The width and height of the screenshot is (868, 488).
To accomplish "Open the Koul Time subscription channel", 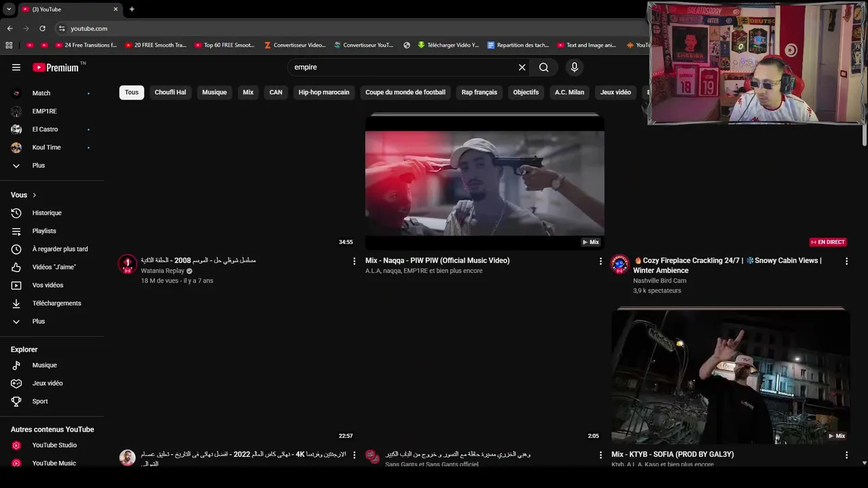I will click(52, 147).
